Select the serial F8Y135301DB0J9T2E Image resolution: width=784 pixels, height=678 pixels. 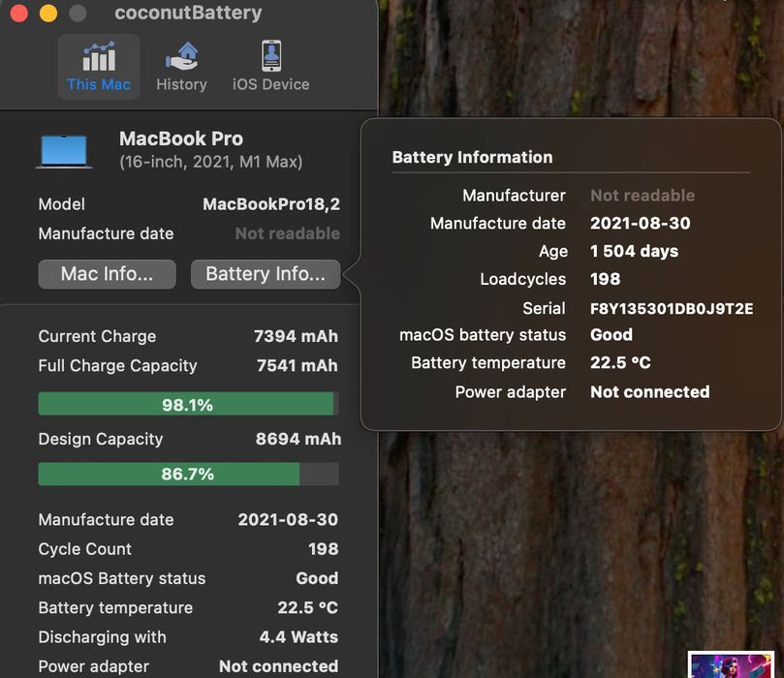click(672, 309)
